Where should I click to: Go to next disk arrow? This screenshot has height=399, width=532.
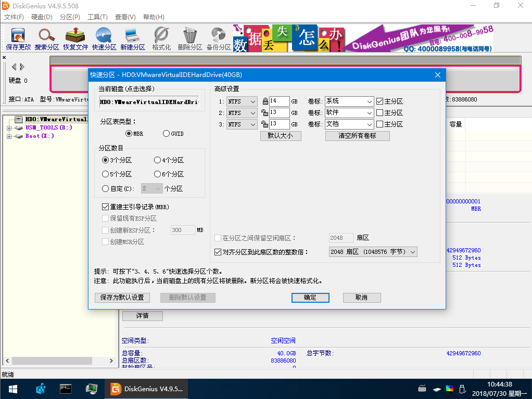click(22, 67)
